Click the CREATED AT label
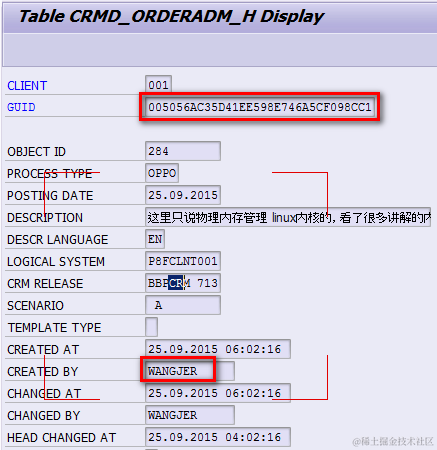The width and height of the screenshot is (437, 450). (x=43, y=350)
